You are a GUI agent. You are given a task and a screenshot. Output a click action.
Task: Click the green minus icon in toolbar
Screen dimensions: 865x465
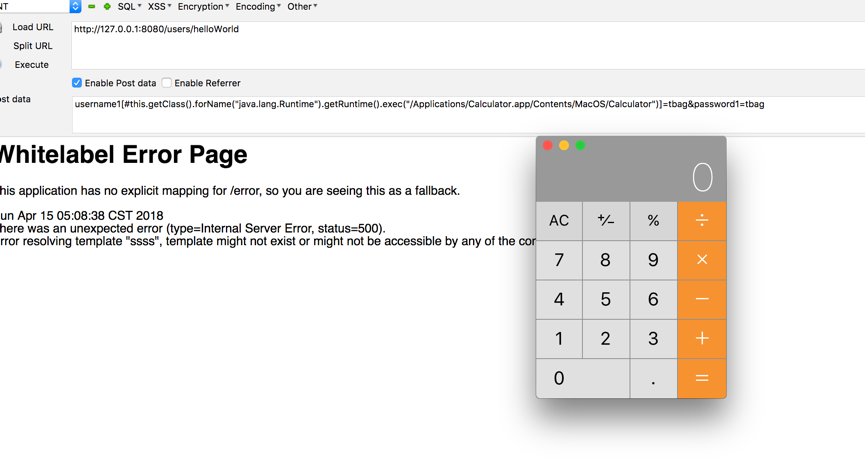(92, 7)
